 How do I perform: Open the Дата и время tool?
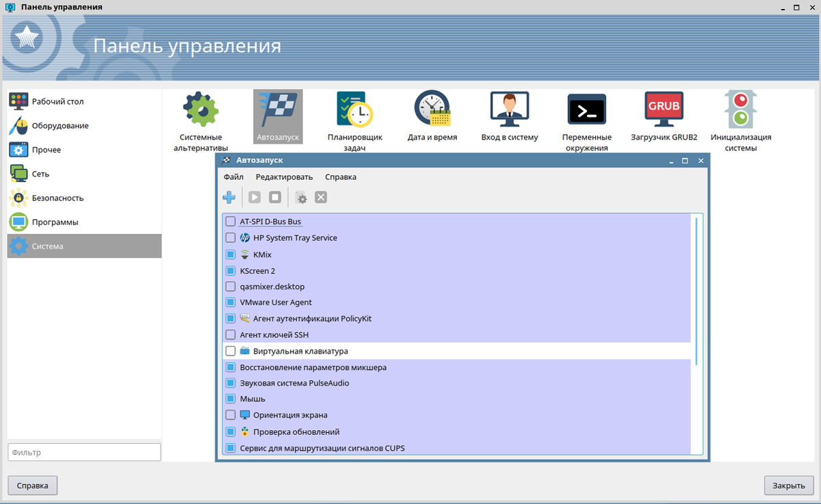point(432,109)
